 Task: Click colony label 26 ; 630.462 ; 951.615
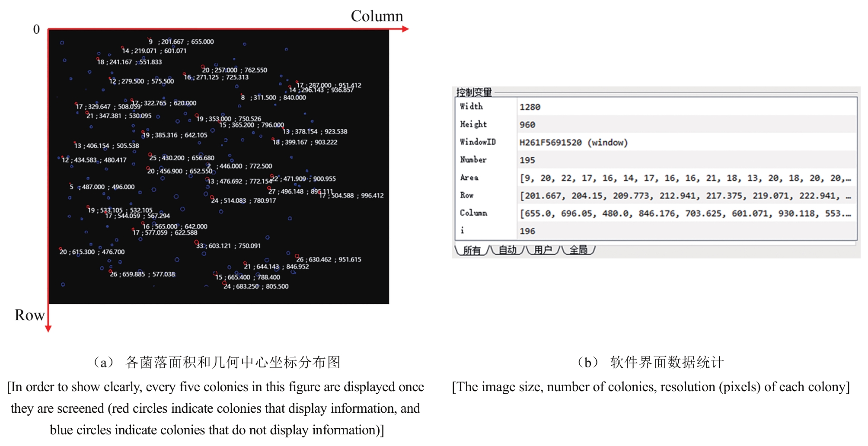pos(329,260)
